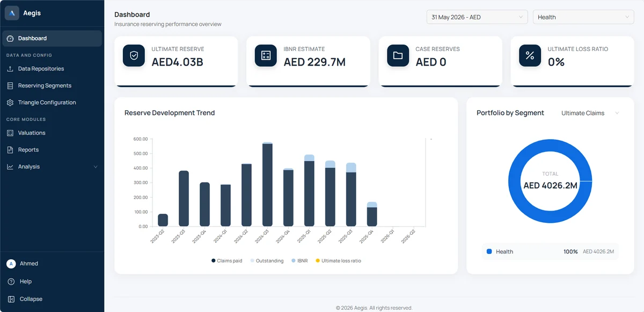Click the Triangle Configuration gear icon
The height and width of the screenshot is (312, 644).
(x=10, y=103)
